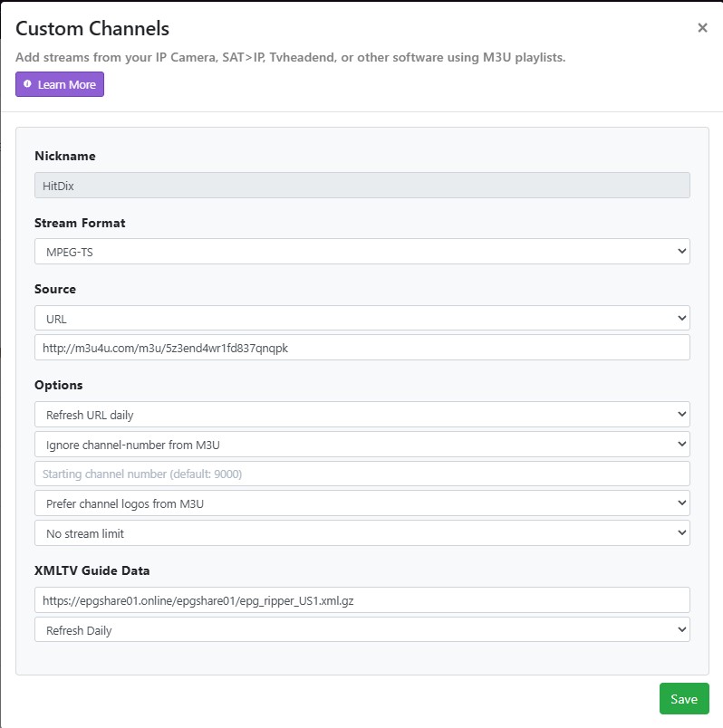Click the Custom Channels dialog title
Viewport: 723px width, 728px height.
[x=92, y=29]
